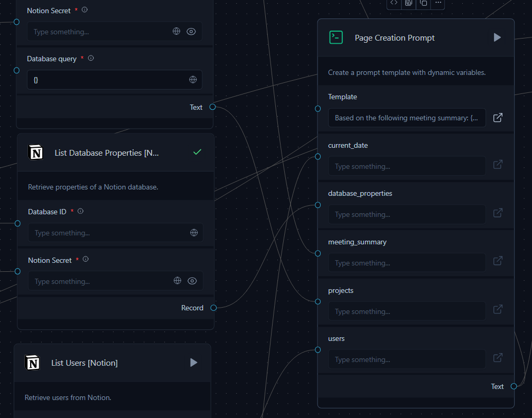The image size is (532, 418).
Task: Click Page Creation Prompt's Text output handle
Action: click(514, 386)
